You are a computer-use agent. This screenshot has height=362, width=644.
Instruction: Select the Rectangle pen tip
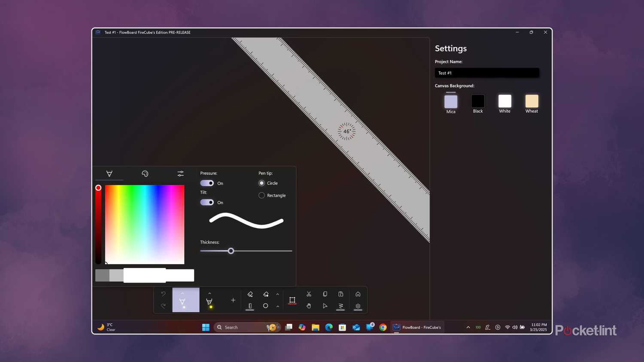[x=261, y=195]
